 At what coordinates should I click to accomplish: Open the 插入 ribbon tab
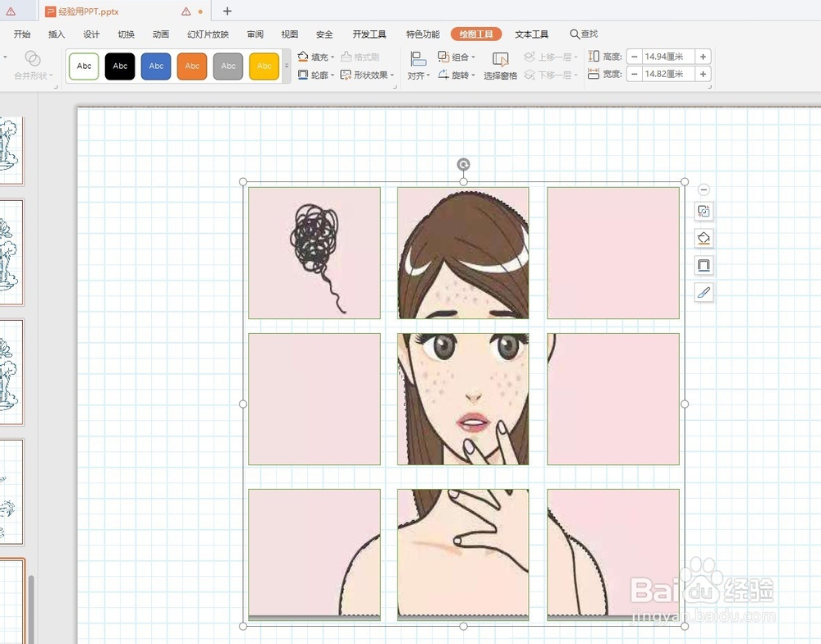pyautogui.click(x=57, y=34)
